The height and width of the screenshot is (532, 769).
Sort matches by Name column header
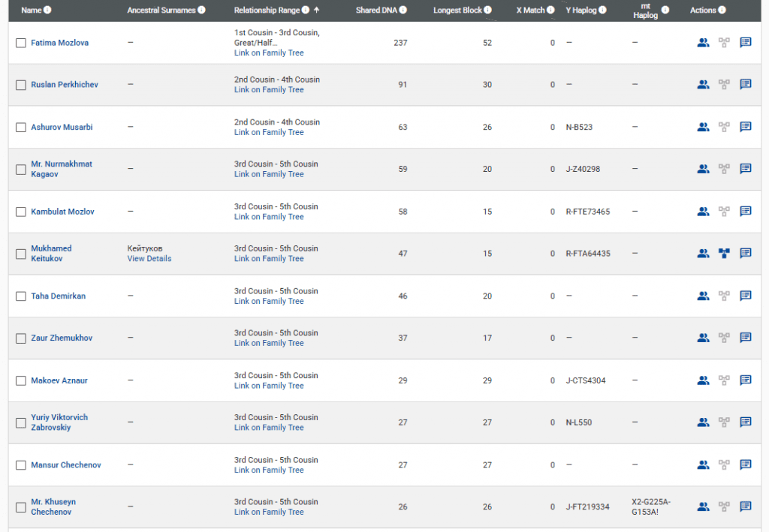click(32, 11)
